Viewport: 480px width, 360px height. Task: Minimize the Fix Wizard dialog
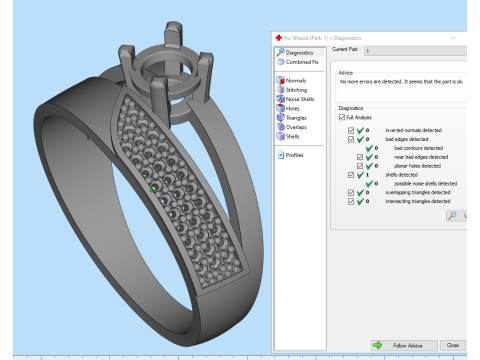[453, 38]
